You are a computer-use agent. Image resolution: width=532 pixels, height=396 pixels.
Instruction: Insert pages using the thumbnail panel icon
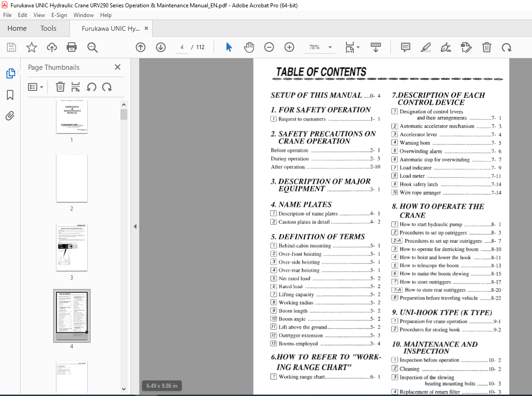click(x=75, y=87)
